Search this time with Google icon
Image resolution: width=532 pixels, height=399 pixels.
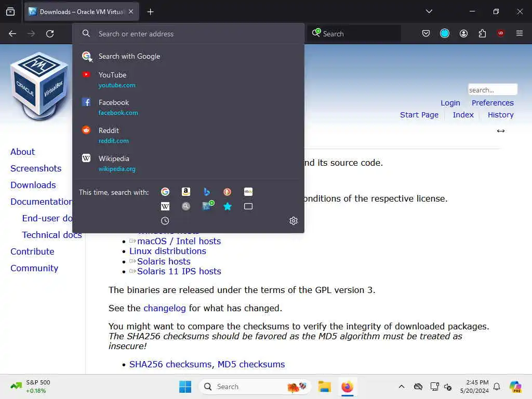point(165,192)
